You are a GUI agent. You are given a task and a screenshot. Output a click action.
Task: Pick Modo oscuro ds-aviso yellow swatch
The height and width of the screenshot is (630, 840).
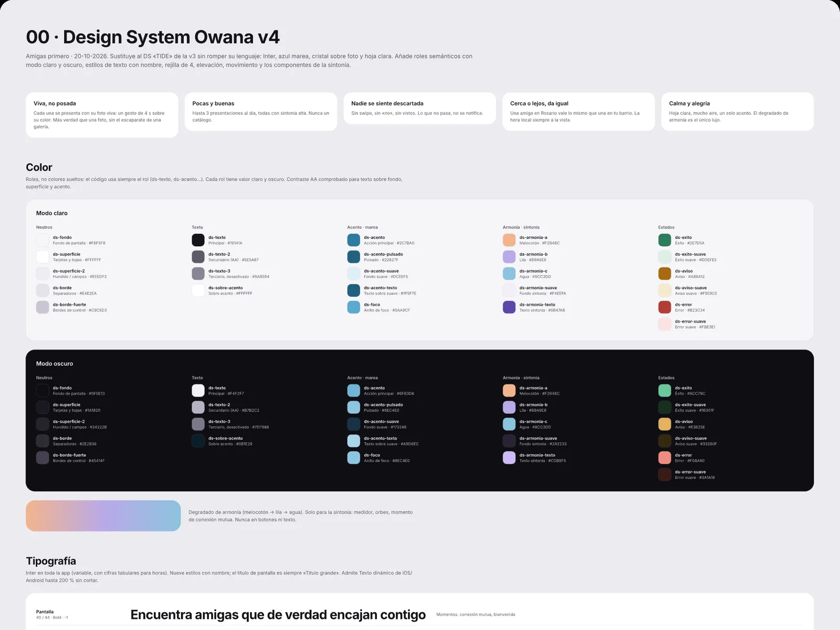point(665,424)
